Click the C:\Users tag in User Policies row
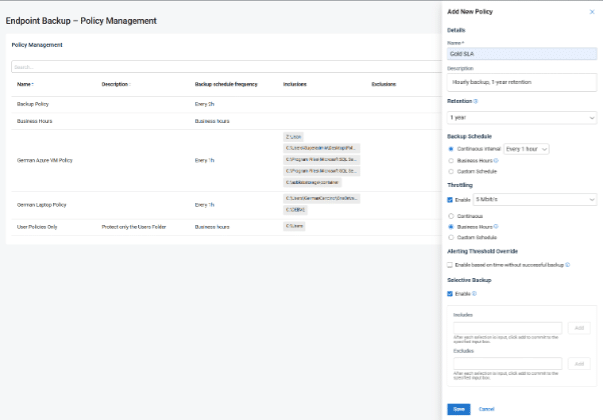This screenshot has height=420, width=604. click(294, 226)
